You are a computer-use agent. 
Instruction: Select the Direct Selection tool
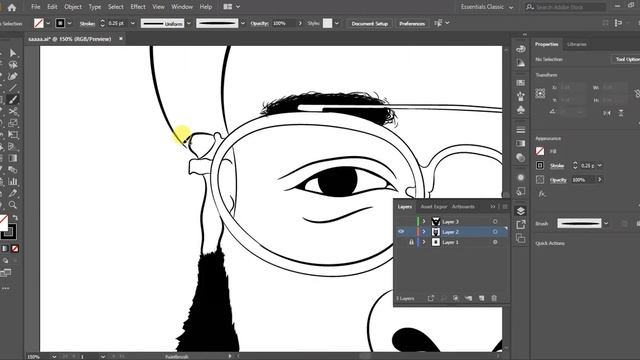(13, 53)
